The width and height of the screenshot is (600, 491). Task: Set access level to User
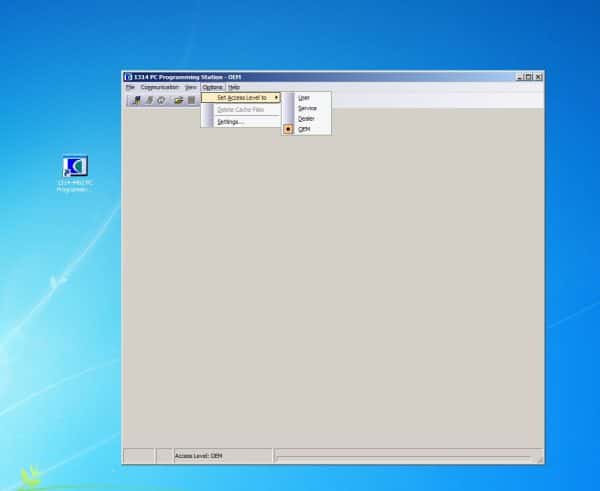[307, 98]
